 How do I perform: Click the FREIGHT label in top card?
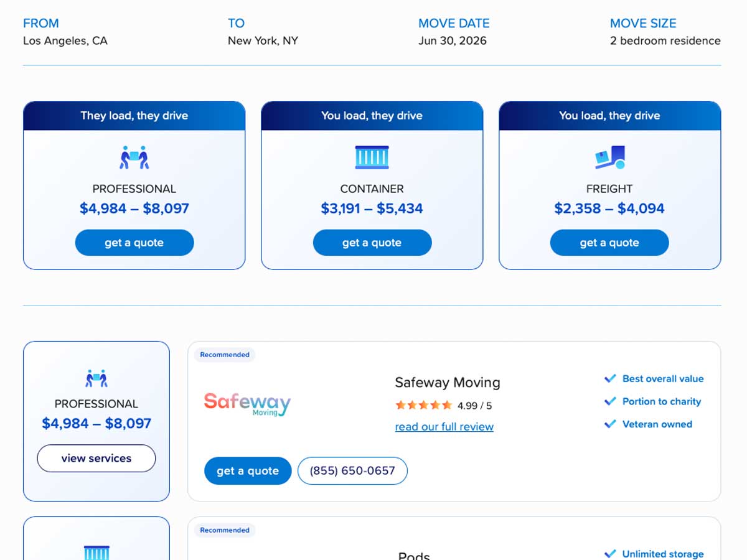coord(609,189)
